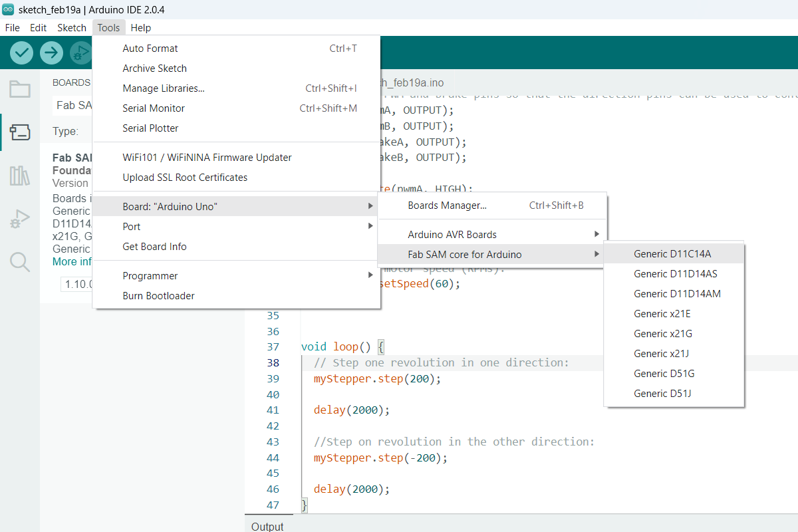Select the Boards Manager sidebar icon
798x532 pixels.
tap(20, 132)
